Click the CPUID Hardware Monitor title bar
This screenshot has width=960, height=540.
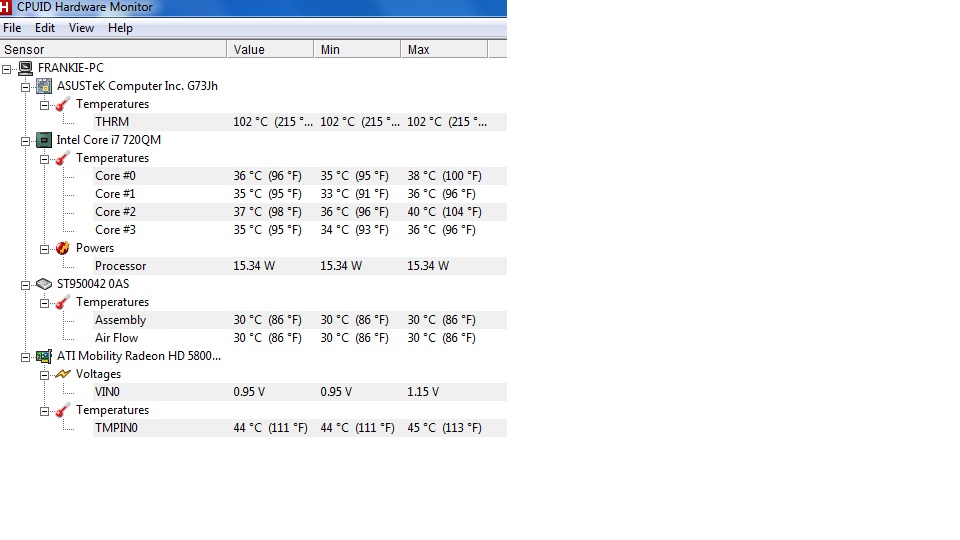tap(253, 7)
